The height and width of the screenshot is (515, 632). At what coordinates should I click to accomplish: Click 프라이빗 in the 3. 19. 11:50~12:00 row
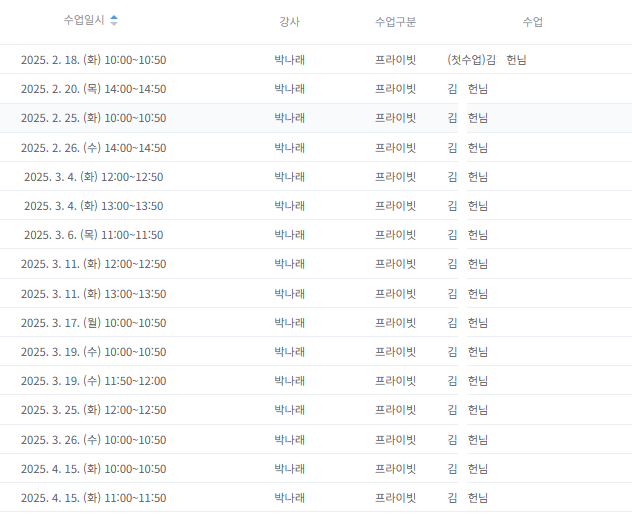click(395, 381)
